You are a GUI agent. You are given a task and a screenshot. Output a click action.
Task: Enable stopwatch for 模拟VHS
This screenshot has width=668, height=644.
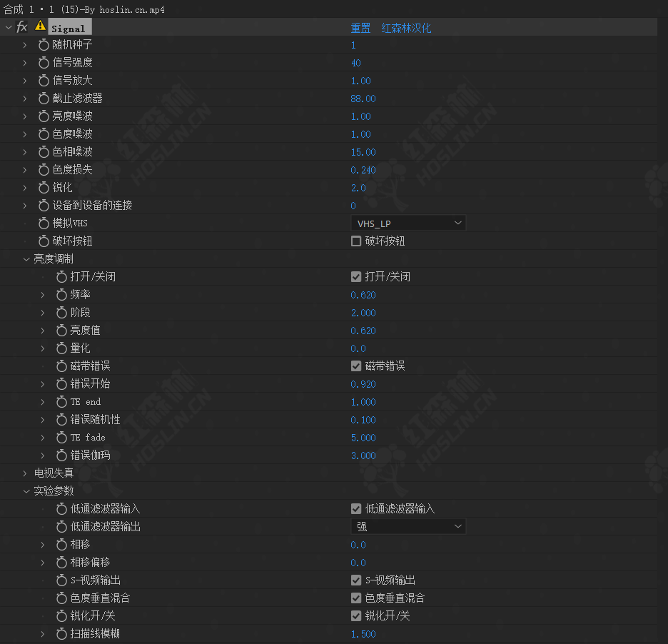pos(44,223)
